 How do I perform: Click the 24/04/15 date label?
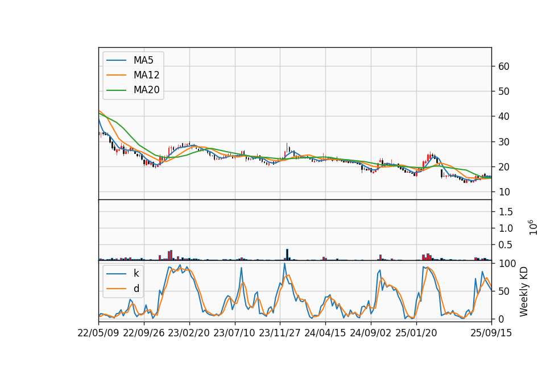tap(325, 333)
